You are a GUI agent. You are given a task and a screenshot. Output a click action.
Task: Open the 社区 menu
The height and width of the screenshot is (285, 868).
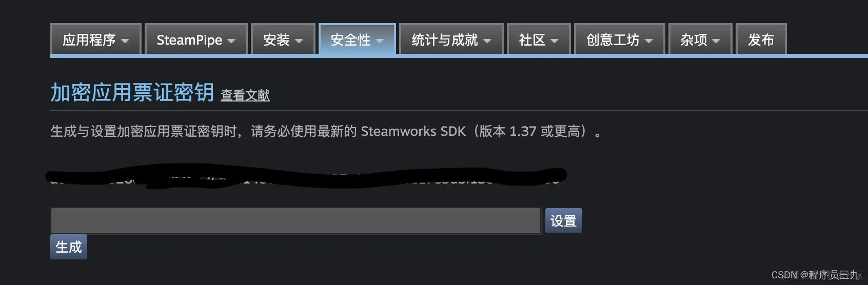coord(539,39)
